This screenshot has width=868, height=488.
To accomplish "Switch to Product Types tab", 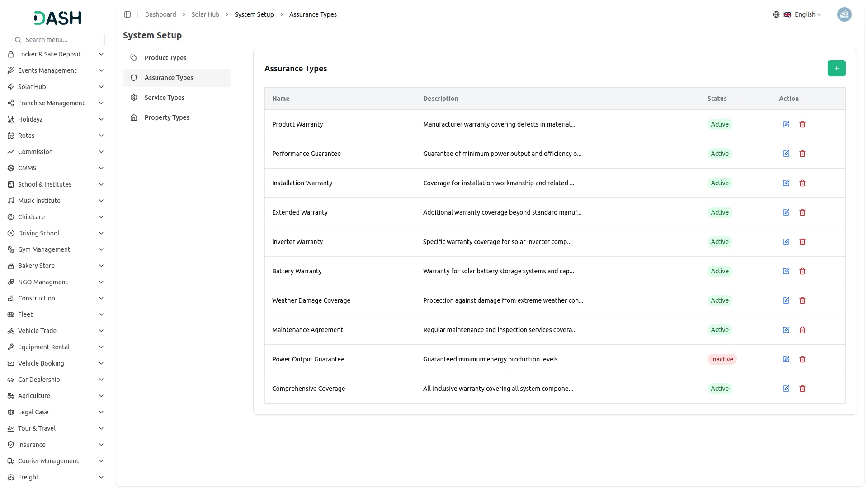I will coord(165,58).
